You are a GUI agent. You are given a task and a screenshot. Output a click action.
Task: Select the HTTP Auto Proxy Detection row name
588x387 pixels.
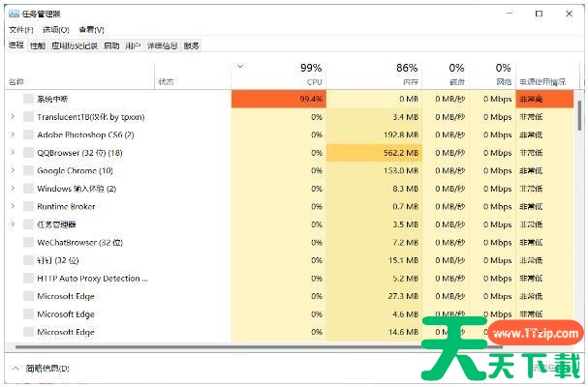click(92, 279)
